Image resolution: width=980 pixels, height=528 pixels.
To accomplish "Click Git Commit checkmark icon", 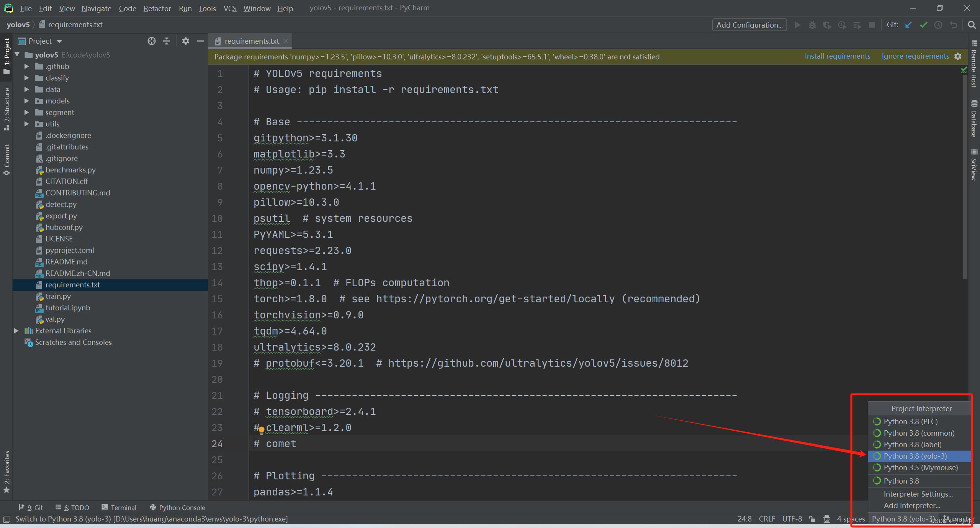I will (923, 25).
